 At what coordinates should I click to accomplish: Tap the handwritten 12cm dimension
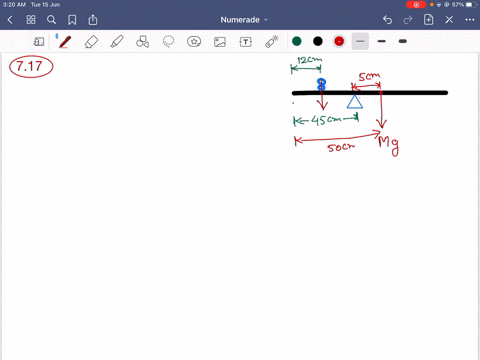pyautogui.click(x=309, y=60)
